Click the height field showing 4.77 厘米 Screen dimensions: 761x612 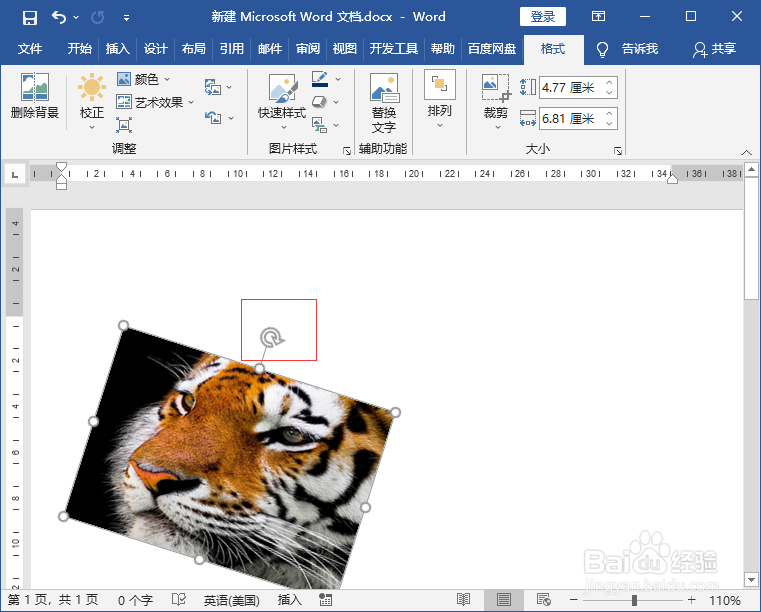(571, 88)
